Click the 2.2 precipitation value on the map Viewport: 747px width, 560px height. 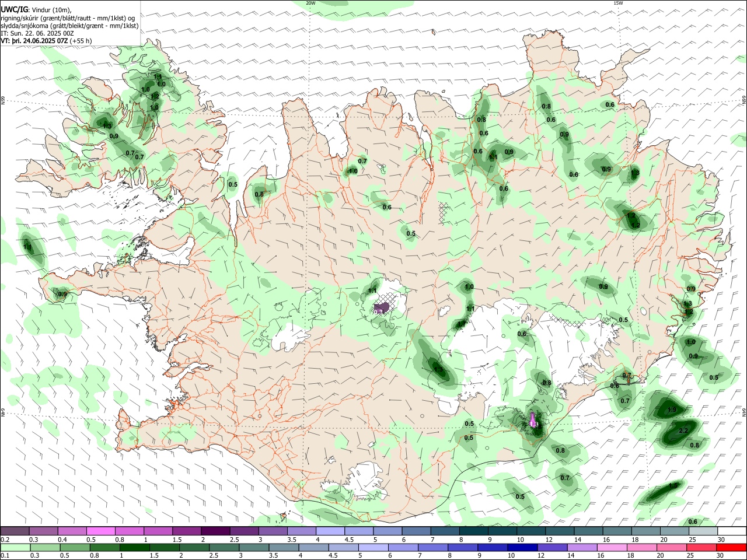tap(685, 430)
